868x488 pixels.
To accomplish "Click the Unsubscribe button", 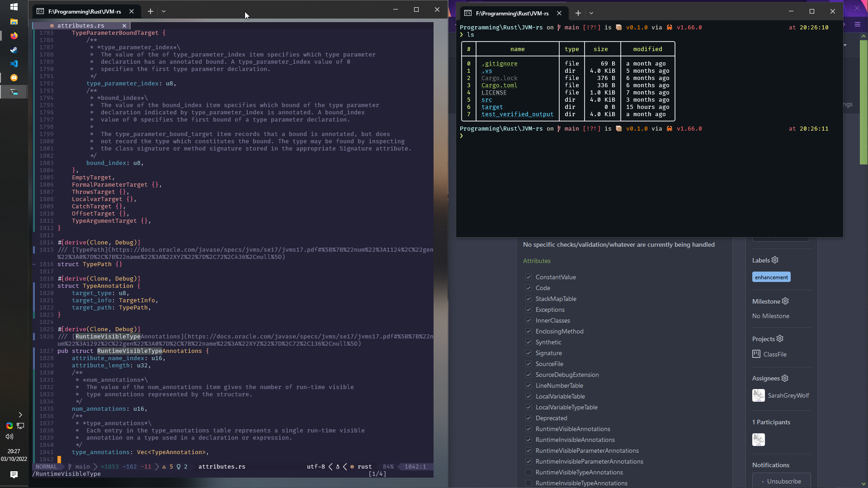I will click(781, 481).
